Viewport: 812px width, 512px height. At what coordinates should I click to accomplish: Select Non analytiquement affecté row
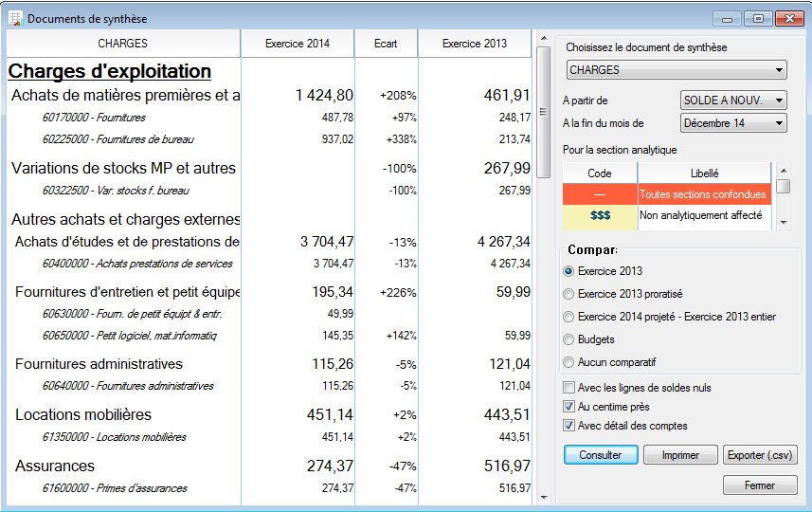tap(667, 215)
